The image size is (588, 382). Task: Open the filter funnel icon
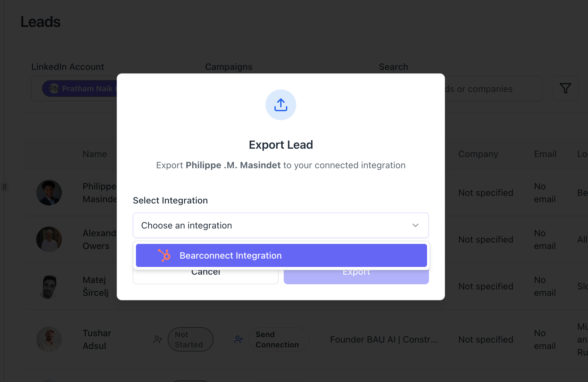(x=565, y=88)
